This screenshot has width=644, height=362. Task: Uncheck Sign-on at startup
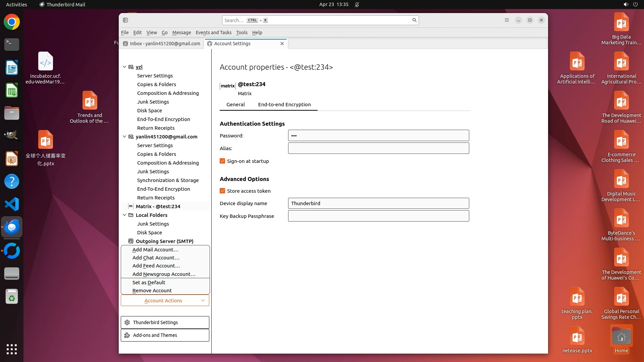pyautogui.click(x=222, y=161)
